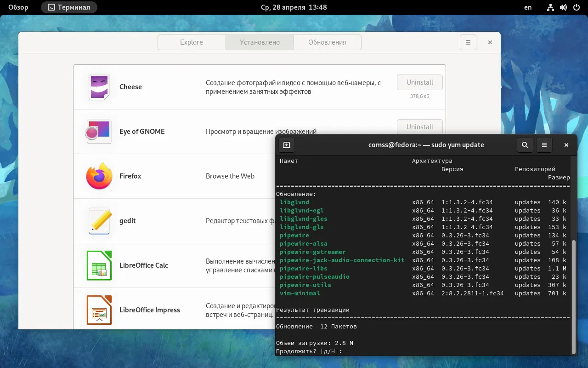
Task: Close the Software window
Action: (x=490, y=42)
